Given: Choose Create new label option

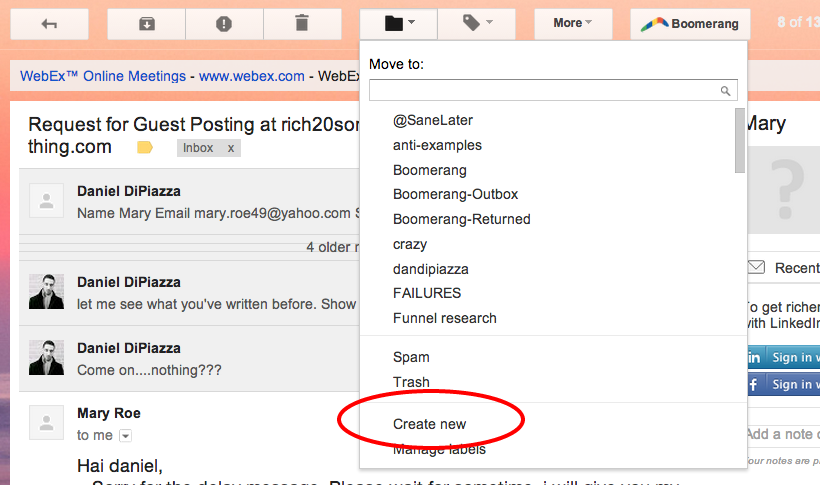Looking at the screenshot, I should click(x=429, y=424).
